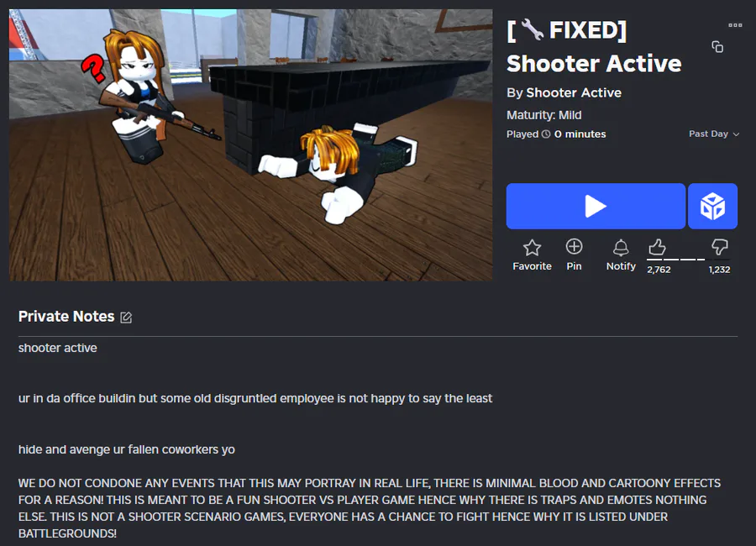Image resolution: width=756 pixels, height=546 pixels.
Task: Click the chevron next to Past Day
Action: (x=736, y=134)
